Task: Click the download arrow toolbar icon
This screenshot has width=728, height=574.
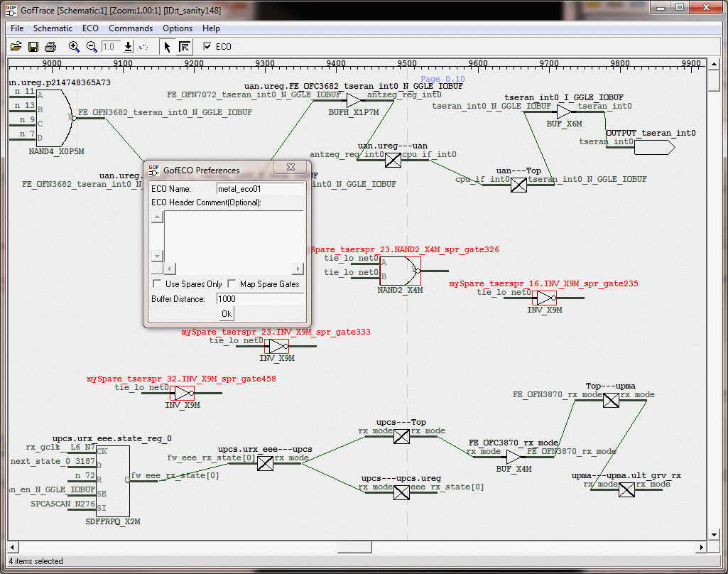Action: pos(128,47)
